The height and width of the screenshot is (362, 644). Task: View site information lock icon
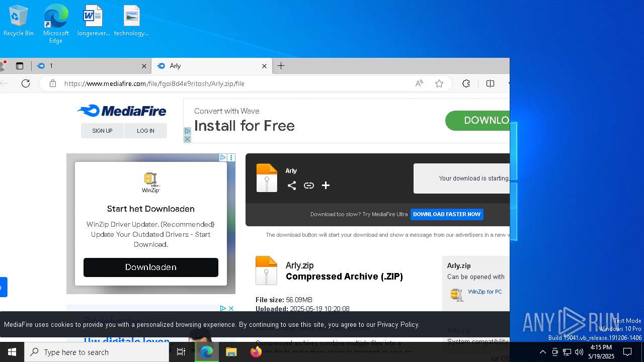[x=53, y=83]
